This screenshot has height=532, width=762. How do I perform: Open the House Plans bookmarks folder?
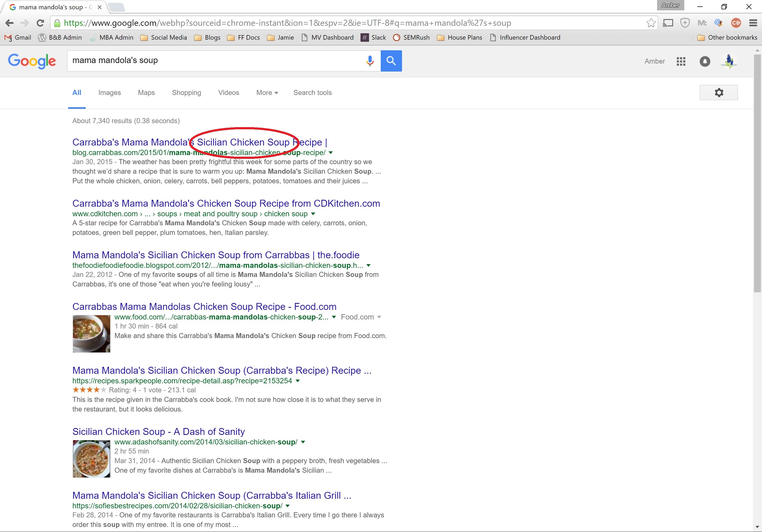(460, 38)
